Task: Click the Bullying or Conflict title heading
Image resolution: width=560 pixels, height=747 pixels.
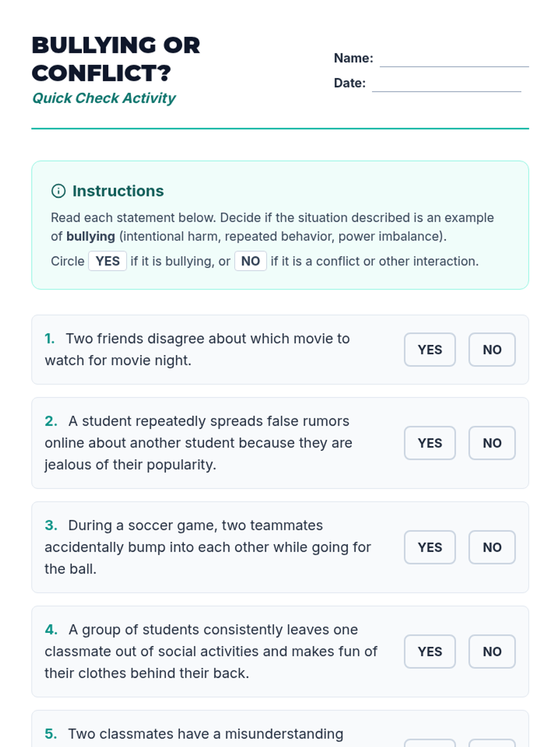Action: 116,59
